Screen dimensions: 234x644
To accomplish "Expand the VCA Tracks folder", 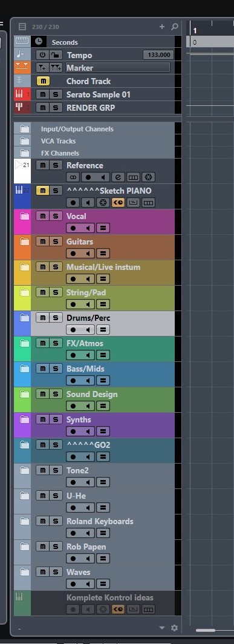I will tap(25, 141).
